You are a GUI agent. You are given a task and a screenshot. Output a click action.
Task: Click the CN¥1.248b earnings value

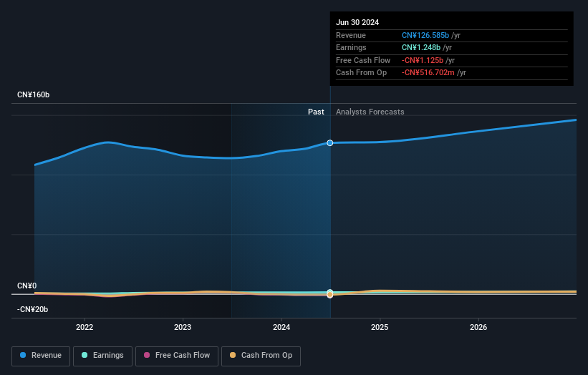coord(421,47)
